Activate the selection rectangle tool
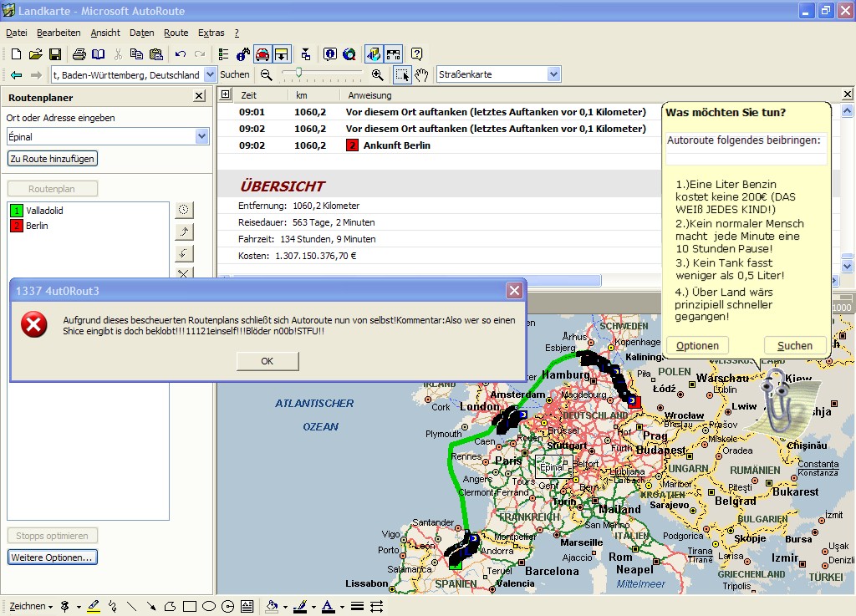 402,74
